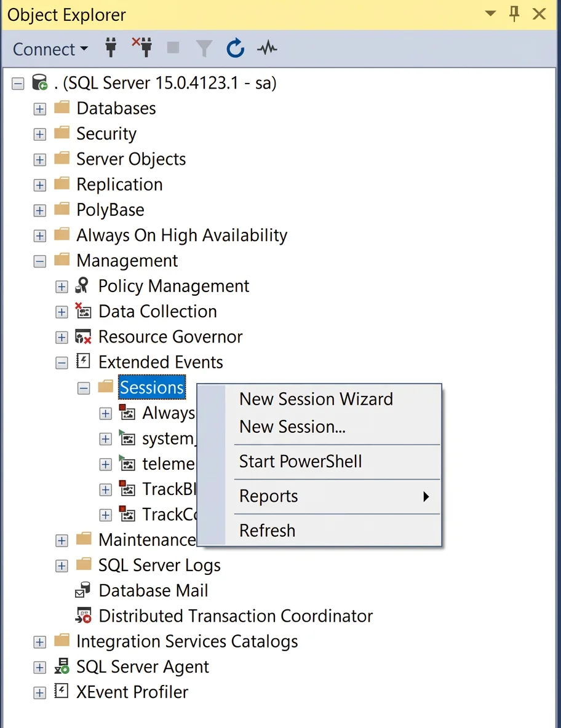Expand the SQL Server Agent node
Viewport: 561px width, 728px height.
click(40, 668)
